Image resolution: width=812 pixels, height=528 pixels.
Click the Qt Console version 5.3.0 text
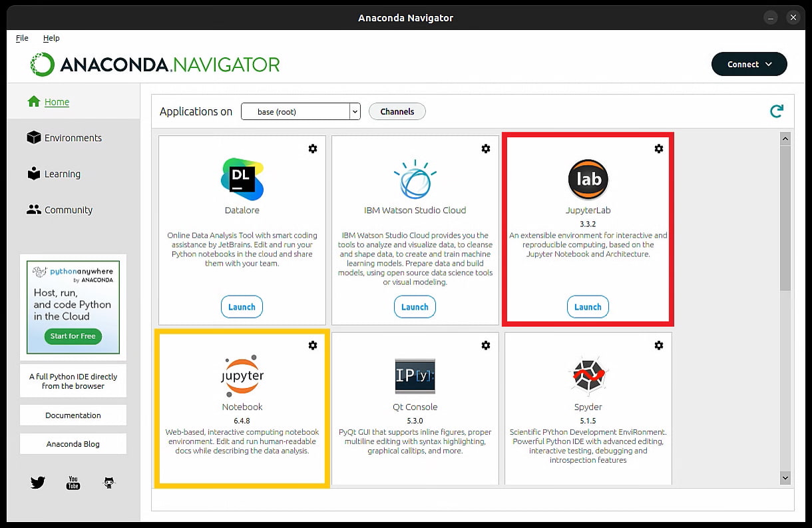coord(415,421)
